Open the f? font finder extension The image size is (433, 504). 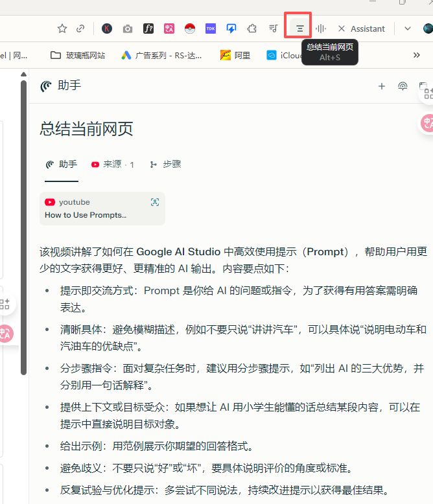[148, 29]
